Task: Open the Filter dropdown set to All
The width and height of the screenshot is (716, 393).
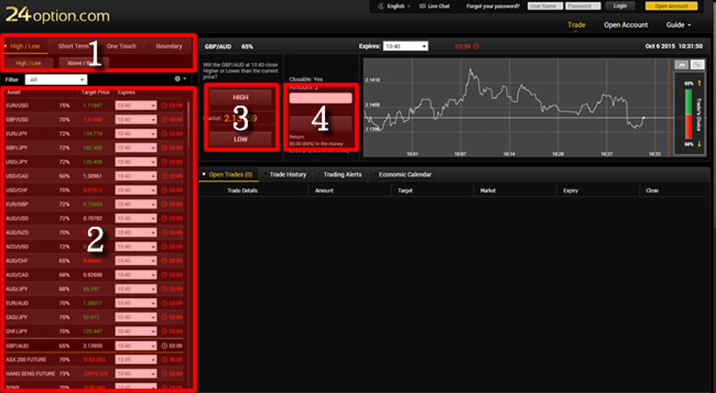Action: click(x=56, y=79)
